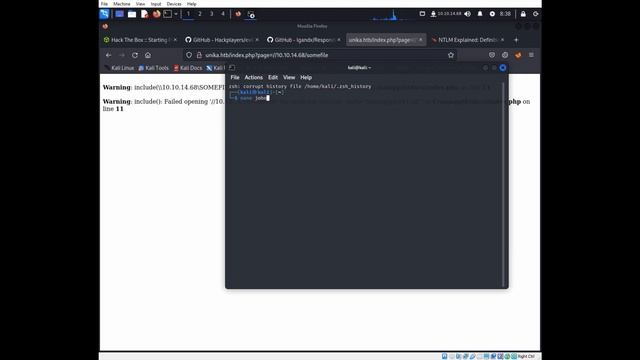
Task: Open the terminal Actions menu
Action: [253, 77]
